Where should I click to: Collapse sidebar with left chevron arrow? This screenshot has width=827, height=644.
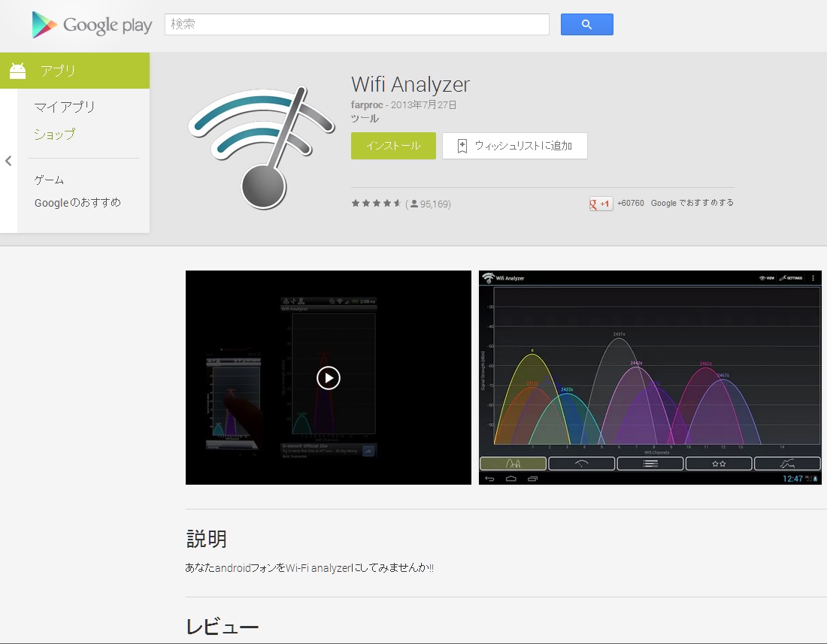click(8, 161)
